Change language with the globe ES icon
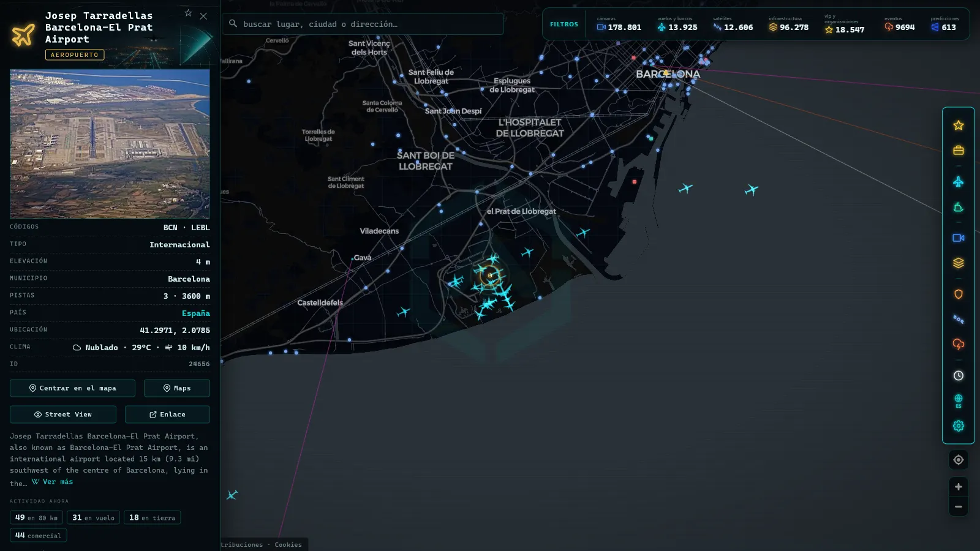Viewport: 980px width, 551px height. click(959, 401)
